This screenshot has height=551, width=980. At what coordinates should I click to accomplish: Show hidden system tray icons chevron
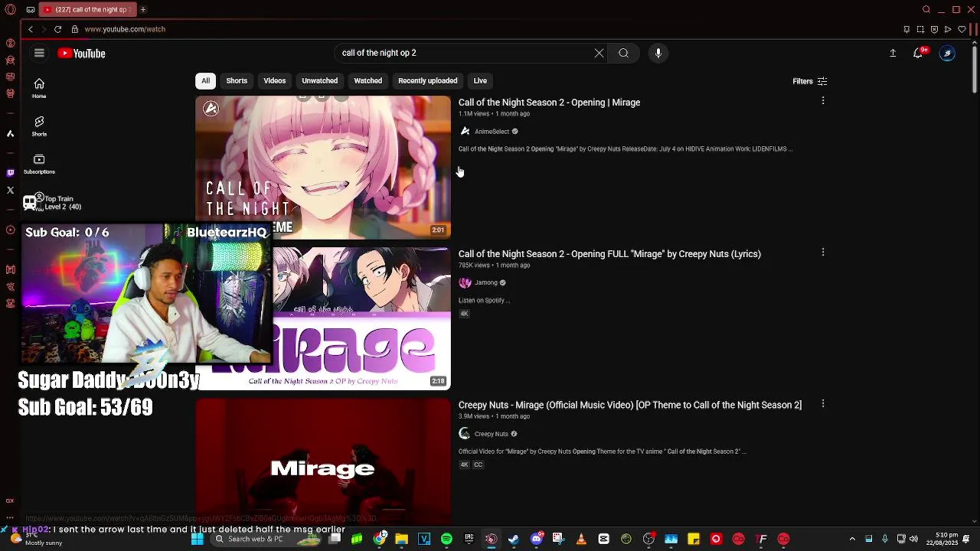coord(851,539)
